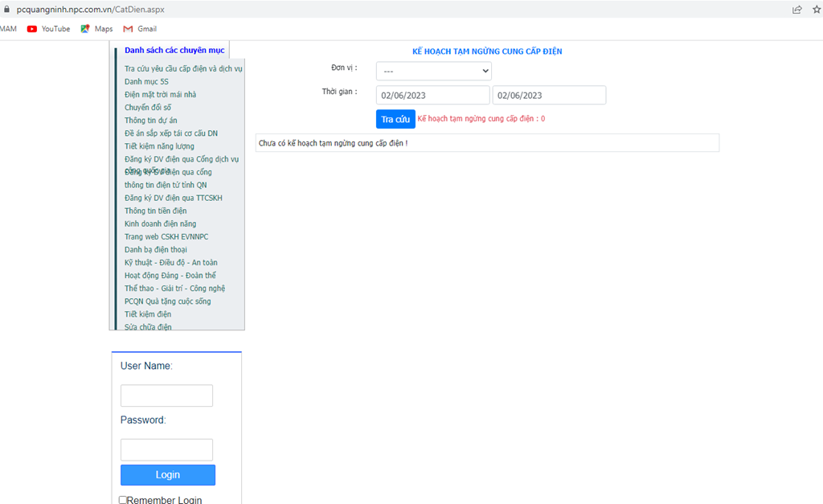
Task: Click the YouTube bookmark icon
Action: (x=32, y=29)
